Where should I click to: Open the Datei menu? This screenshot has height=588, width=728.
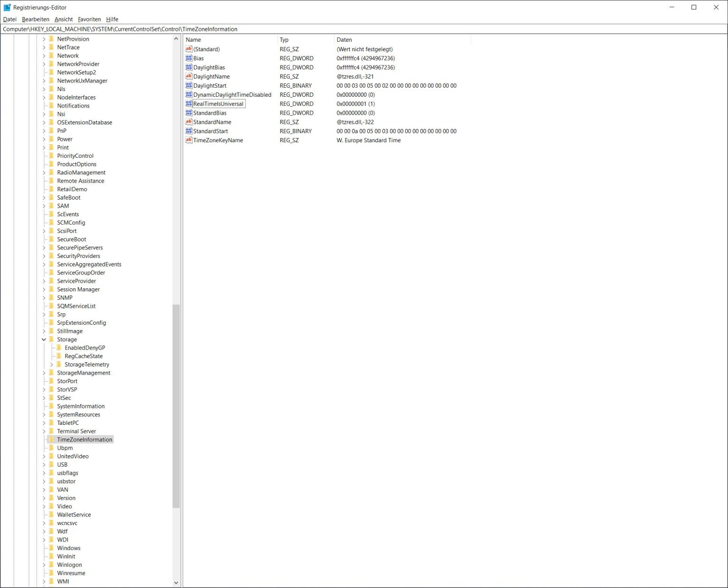coord(9,19)
